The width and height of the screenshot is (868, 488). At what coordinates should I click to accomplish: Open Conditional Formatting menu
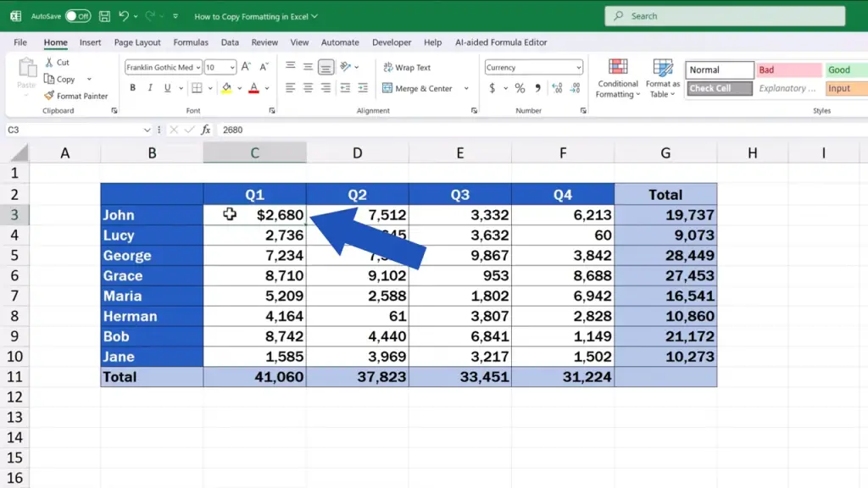pyautogui.click(x=617, y=79)
